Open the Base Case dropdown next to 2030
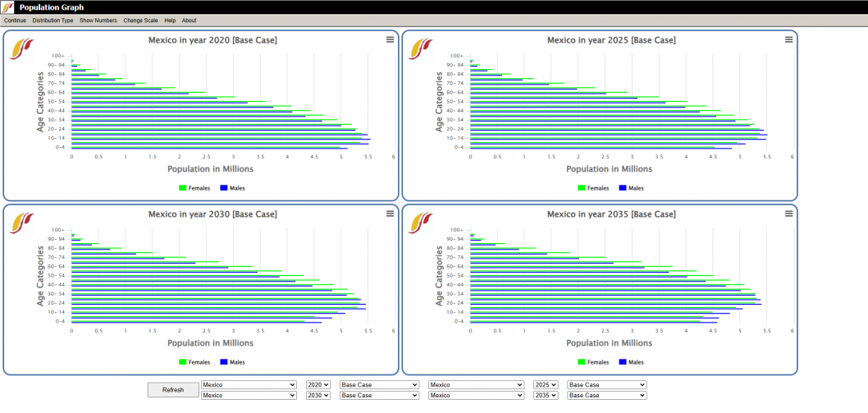This screenshot has height=413, width=868. point(379,395)
